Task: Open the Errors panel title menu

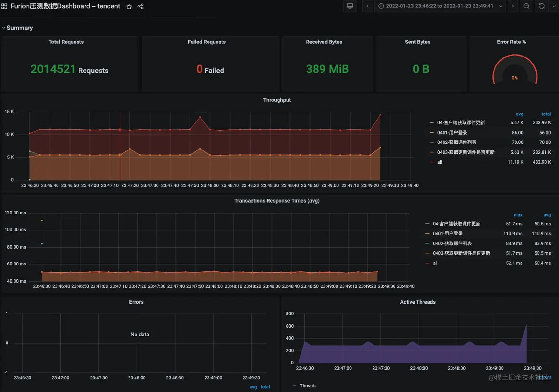Action: [x=136, y=302]
